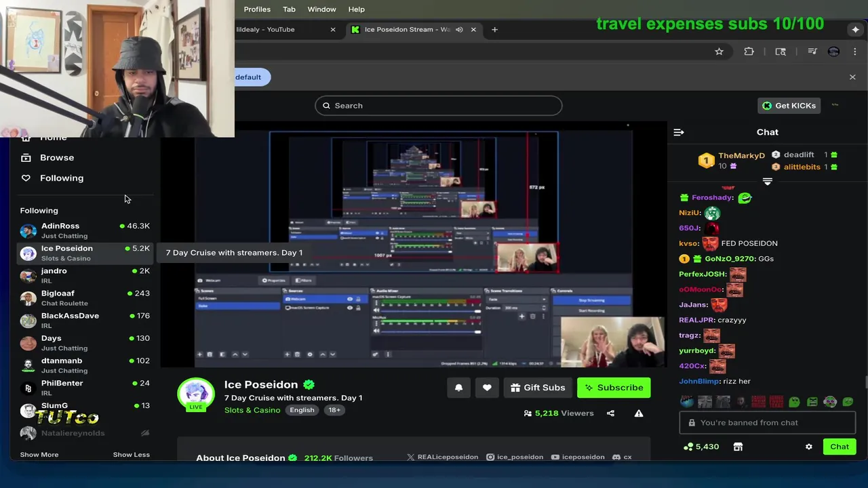Click username kvso in chat
The width and height of the screenshot is (868, 488).
pos(688,243)
